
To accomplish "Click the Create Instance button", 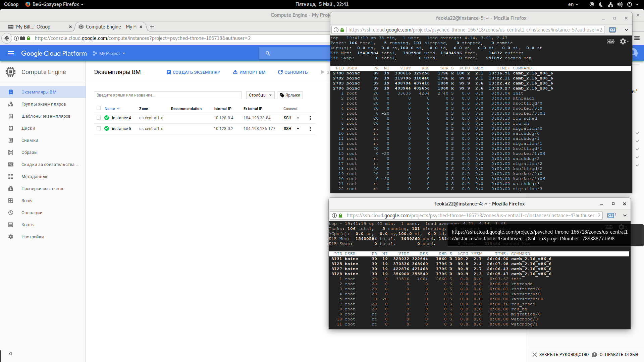I will click(x=193, y=72).
